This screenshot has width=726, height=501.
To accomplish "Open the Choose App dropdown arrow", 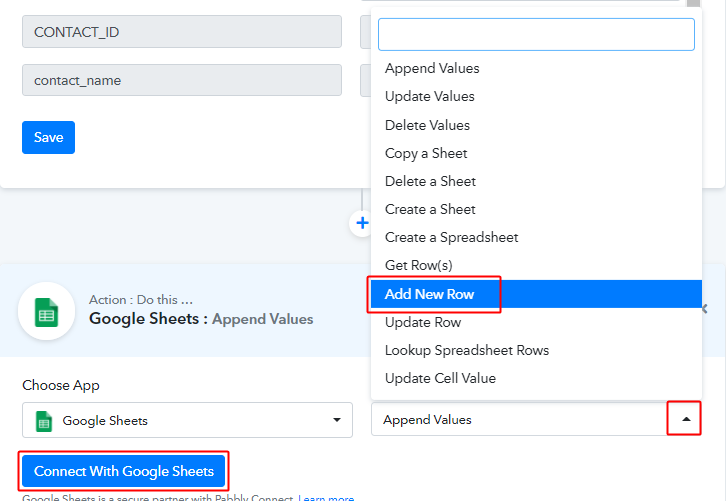I will [337, 420].
